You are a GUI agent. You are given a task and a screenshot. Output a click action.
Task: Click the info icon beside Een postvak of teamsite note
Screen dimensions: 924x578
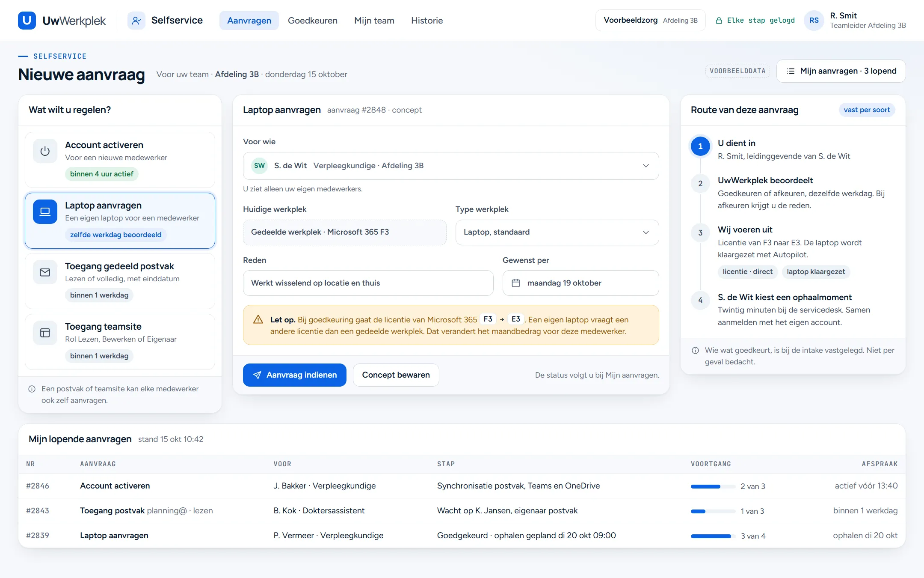[32, 389]
